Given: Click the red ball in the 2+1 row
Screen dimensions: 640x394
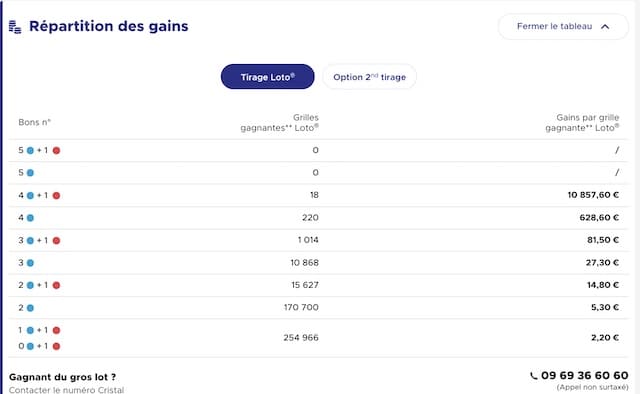Looking at the screenshot, I should click(56, 285).
